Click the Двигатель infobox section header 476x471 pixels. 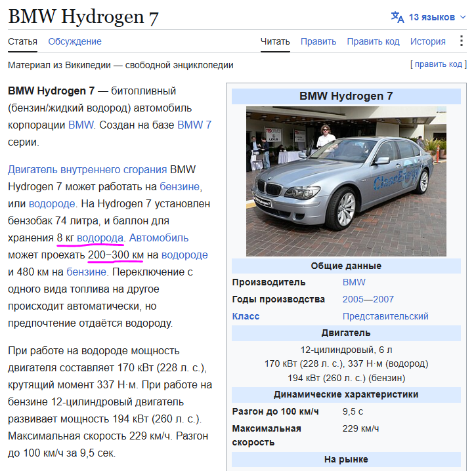coord(346,333)
